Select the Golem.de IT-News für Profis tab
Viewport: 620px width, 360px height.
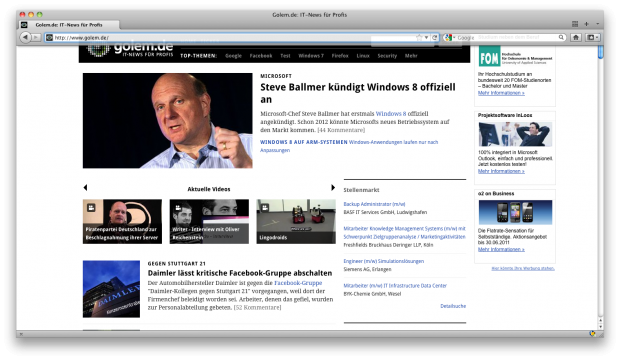69,25
